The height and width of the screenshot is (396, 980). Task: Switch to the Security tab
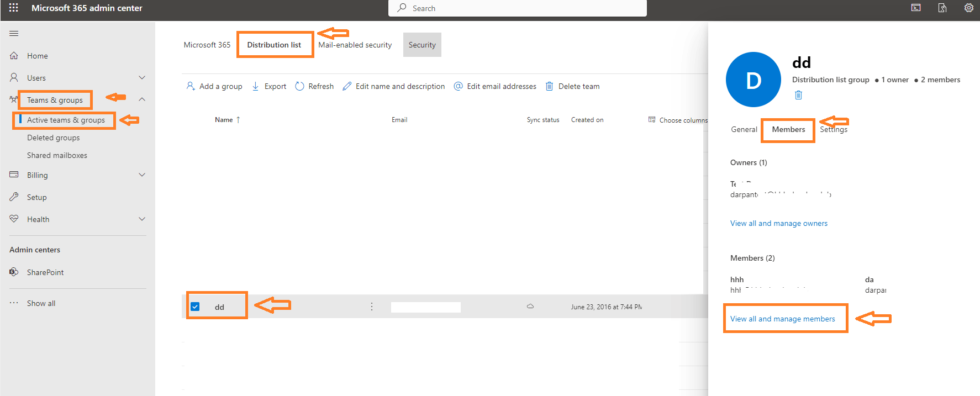[x=422, y=45]
